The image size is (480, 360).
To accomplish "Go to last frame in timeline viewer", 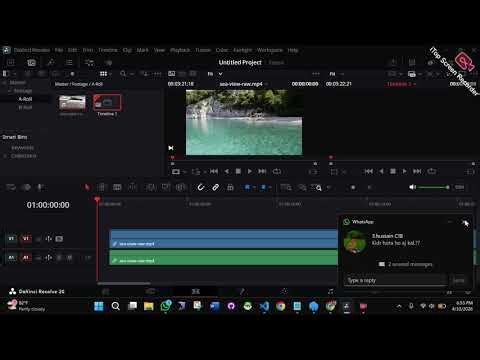I will (417, 171).
